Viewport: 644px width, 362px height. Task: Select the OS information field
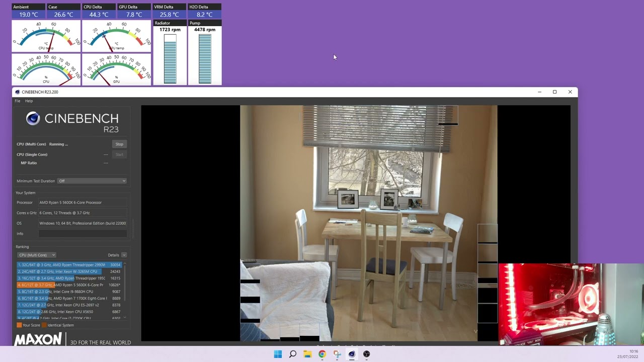point(83,223)
